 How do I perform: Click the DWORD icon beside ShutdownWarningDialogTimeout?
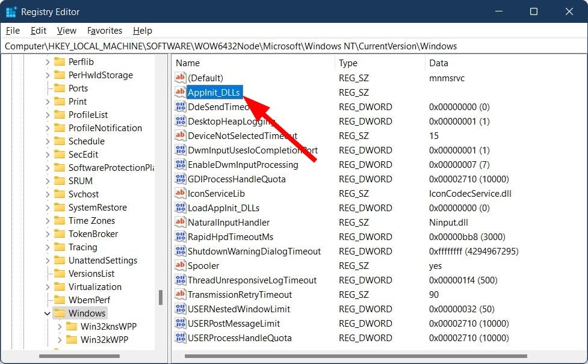pyautogui.click(x=181, y=251)
